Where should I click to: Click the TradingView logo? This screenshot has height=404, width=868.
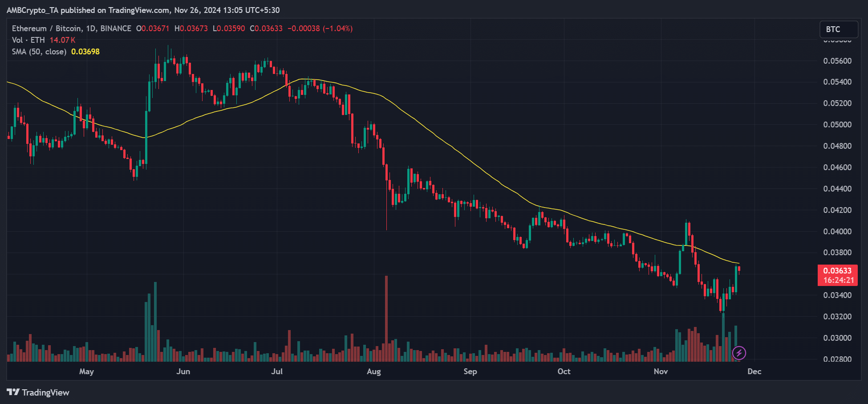[x=38, y=392]
